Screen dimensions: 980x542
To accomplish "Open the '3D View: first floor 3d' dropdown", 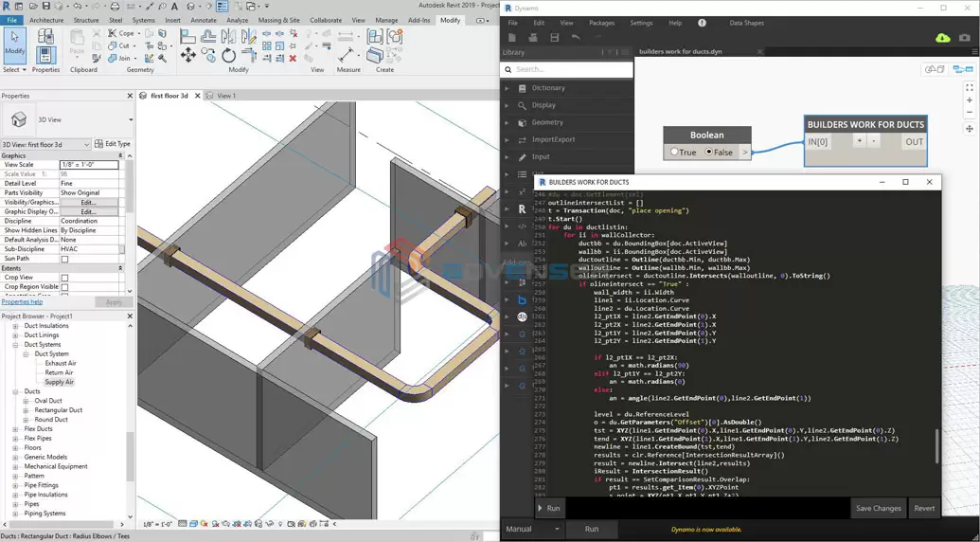I will click(x=46, y=144).
